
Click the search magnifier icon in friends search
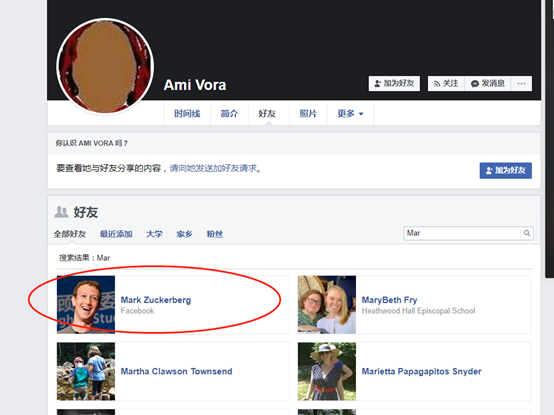coord(526,233)
